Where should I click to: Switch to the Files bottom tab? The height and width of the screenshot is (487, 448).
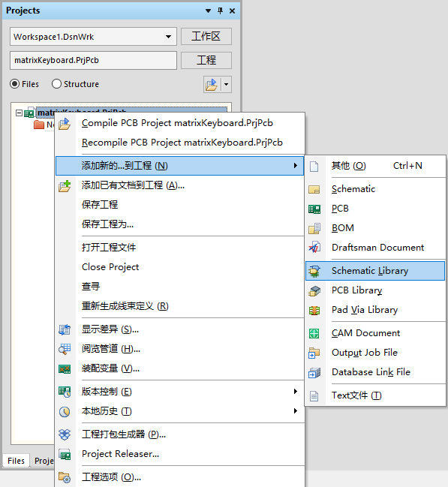(x=17, y=461)
